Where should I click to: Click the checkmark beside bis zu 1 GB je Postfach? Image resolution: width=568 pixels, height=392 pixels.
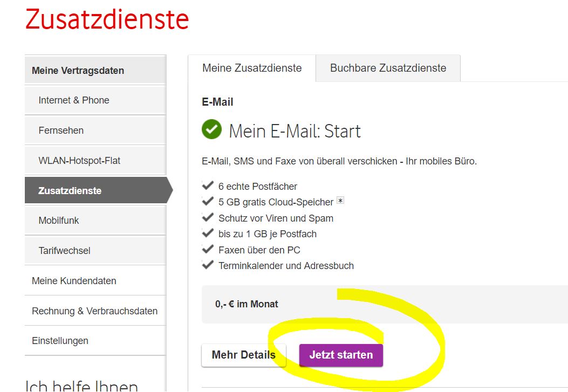coord(208,233)
